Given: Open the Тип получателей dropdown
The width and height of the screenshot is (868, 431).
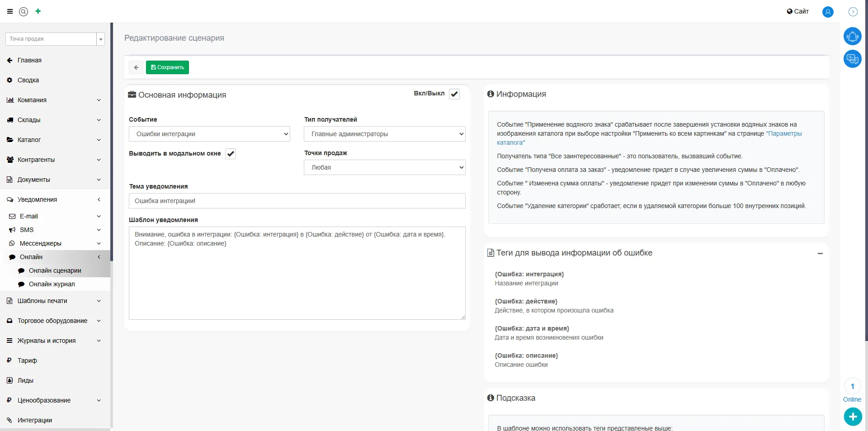Looking at the screenshot, I should 384,134.
